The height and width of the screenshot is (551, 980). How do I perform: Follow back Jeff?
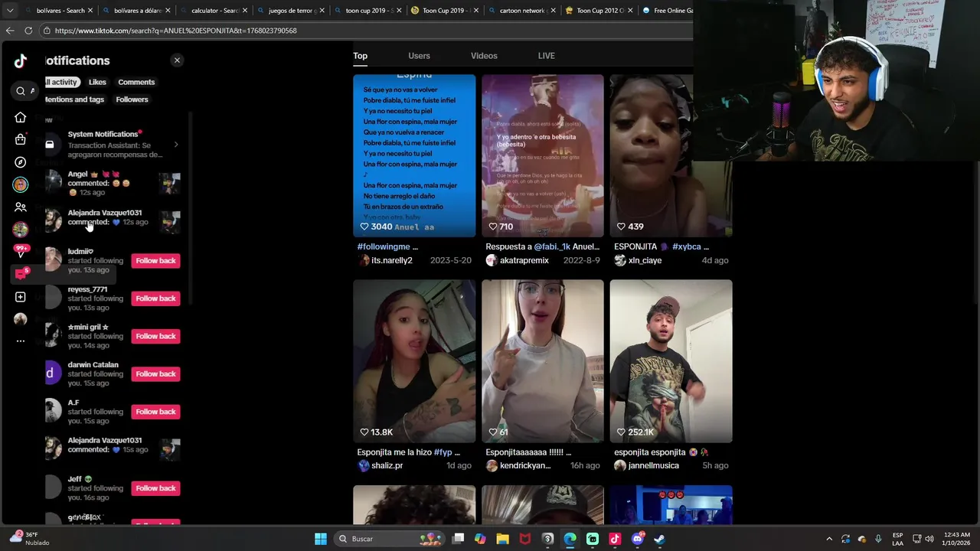(155, 488)
